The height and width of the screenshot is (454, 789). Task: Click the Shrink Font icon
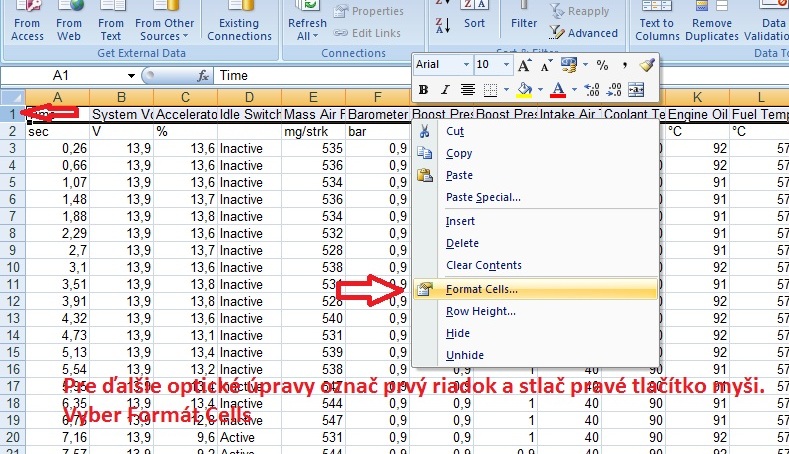(x=546, y=64)
